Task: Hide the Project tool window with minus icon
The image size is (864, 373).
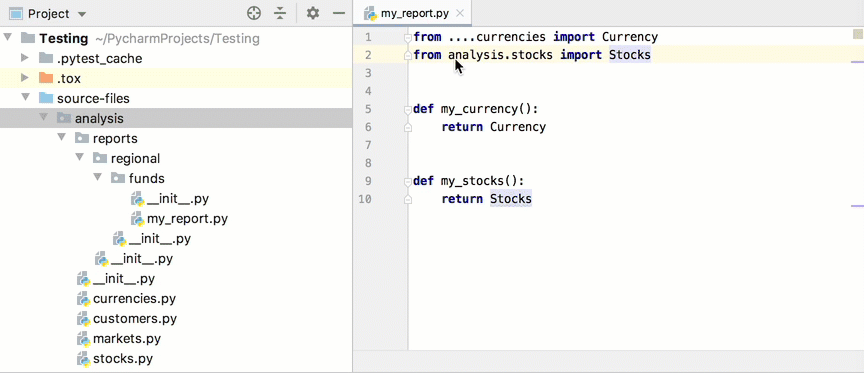Action: tap(339, 13)
